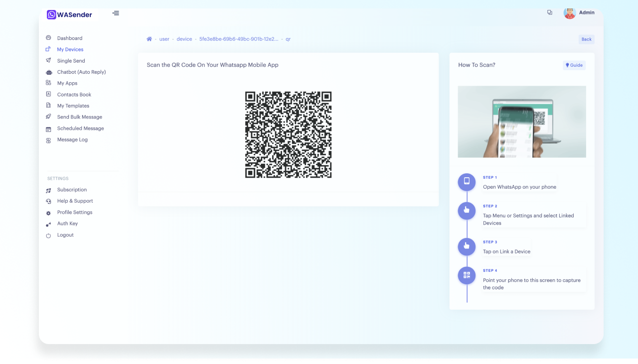Click 'Open WhatsApp on your phone' step text
Viewport: 638px width, 364px height.
coord(519,187)
